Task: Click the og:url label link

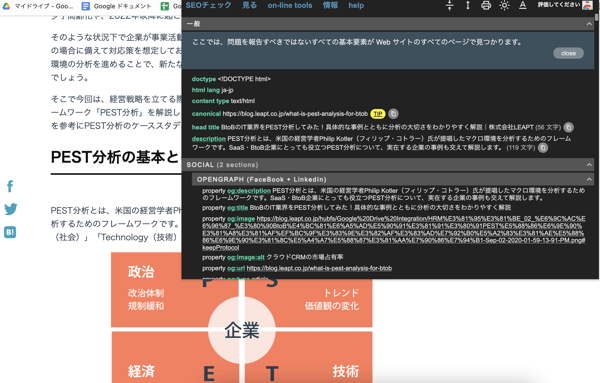Action: [236, 268]
